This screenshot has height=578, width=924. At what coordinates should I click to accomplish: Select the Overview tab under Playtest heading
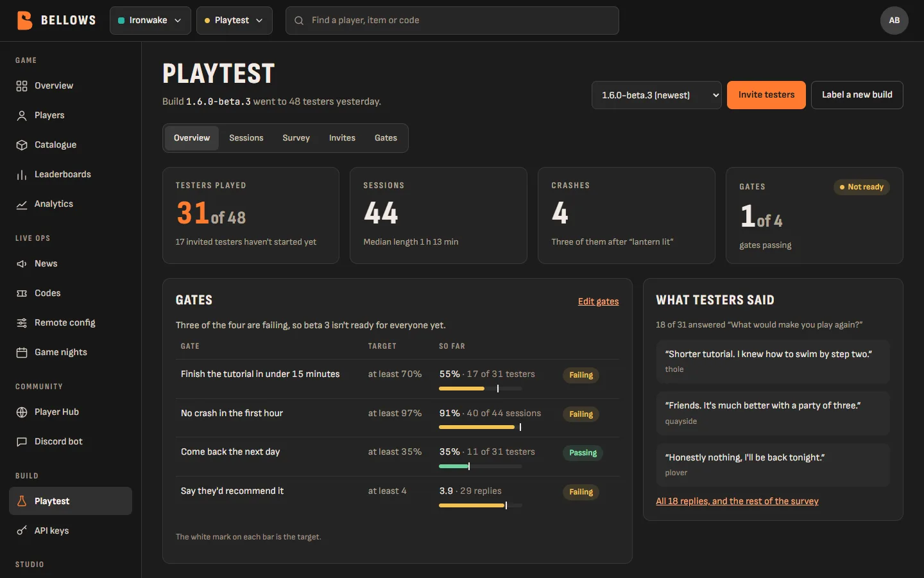click(x=192, y=138)
